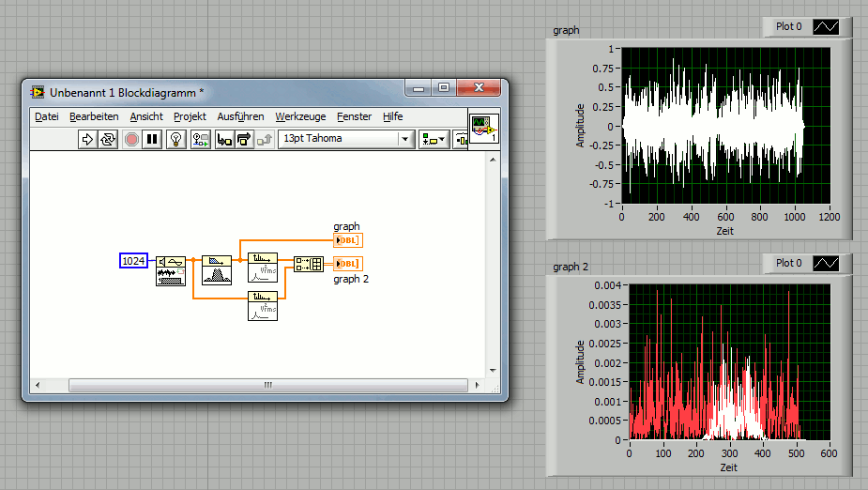The width and height of the screenshot is (868, 490).
Task: Click 'Amplitude' axis label of graph 2
Action: click(x=580, y=362)
